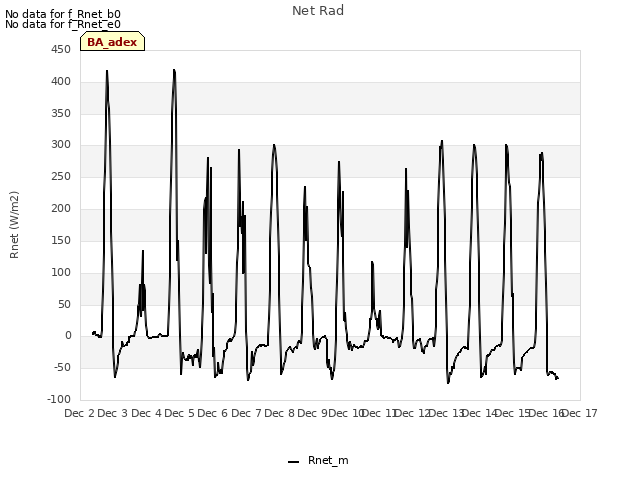Click the BA_adex annotation label
The height and width of the screenshot is (480, 640).
pyautogui.click(x=112, y=42)
